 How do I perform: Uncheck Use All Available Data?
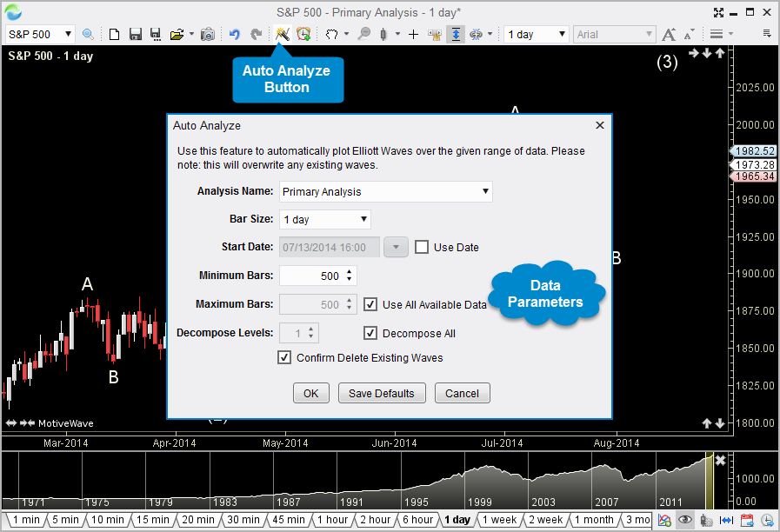(x=370, y=304)
